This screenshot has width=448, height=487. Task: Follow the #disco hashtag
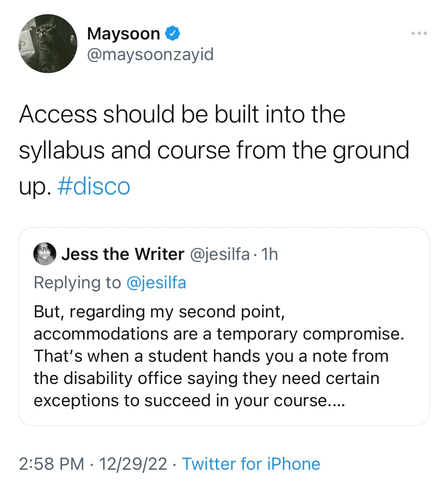[x=94, y=186]
